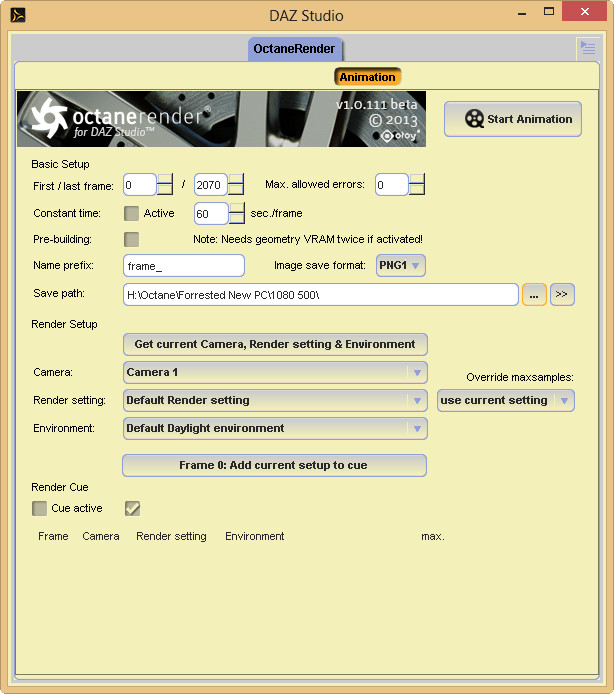Open the Environment dropdown

point(275,428)
